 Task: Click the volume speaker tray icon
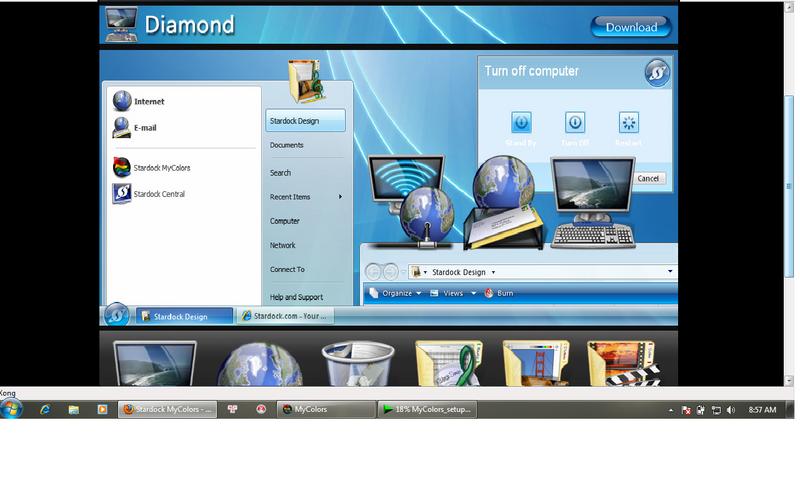(731, 410)
